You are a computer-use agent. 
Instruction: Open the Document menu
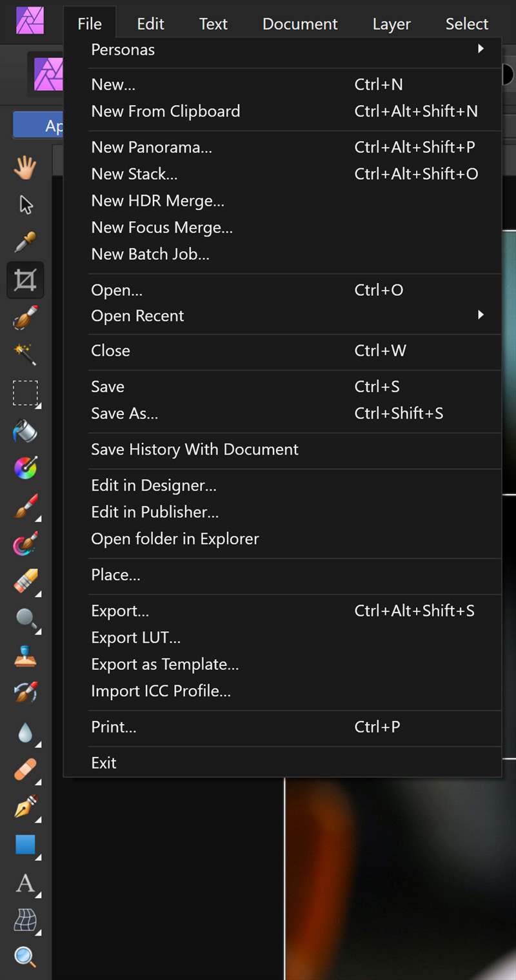pos(300,24)
